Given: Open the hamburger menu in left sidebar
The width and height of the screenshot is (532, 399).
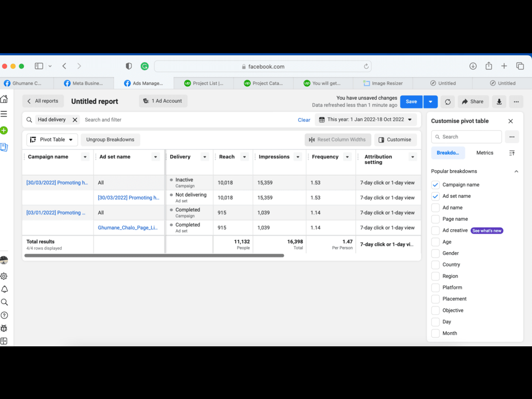Looking at the screenshot, I should [x=4, y=114].
